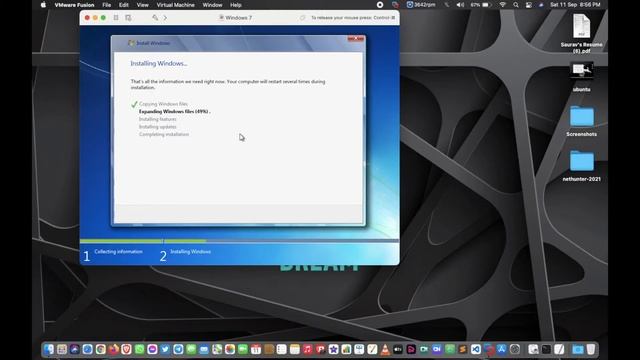
Task: Click the VMware pause virtual machine icon
Action: (116, 18)
